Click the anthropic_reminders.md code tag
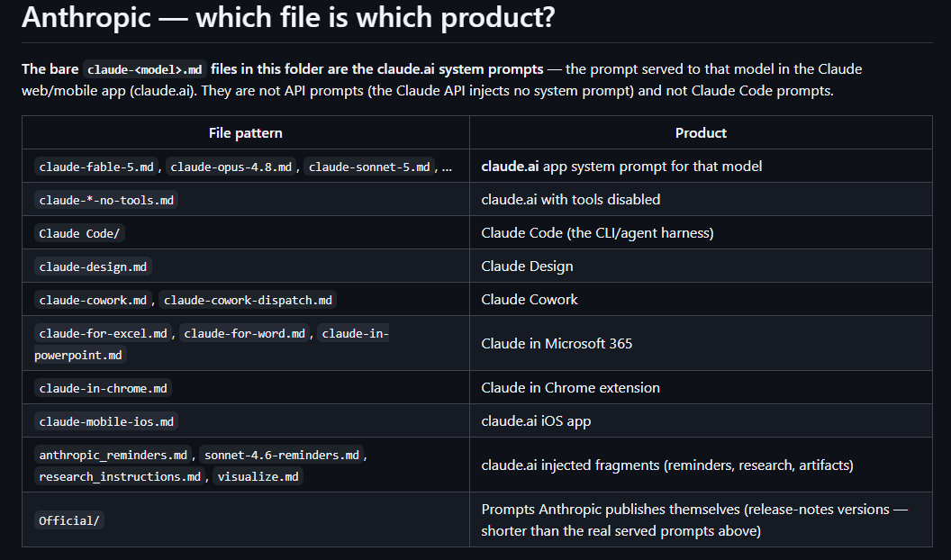The height and width of the screenshot is (560, 951). click(113, 455)
